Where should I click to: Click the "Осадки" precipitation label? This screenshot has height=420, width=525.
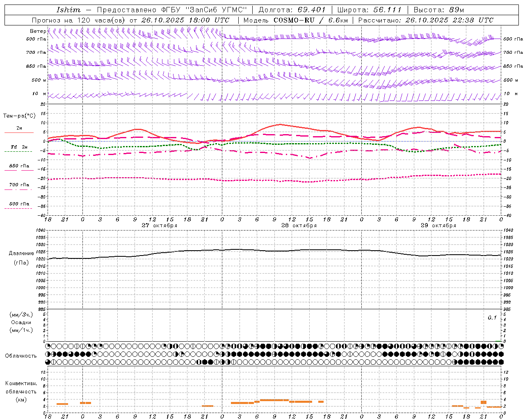pos(21,322)
